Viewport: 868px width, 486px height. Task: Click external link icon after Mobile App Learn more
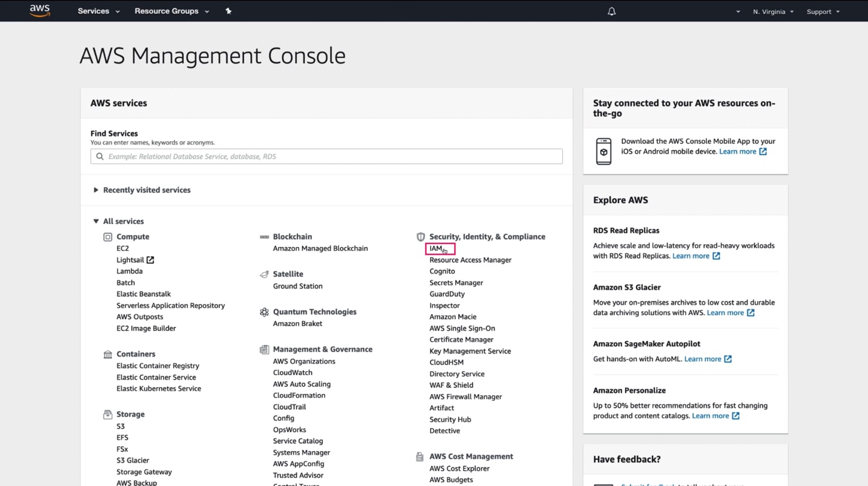pyautogui.click(x=763, y=151)
